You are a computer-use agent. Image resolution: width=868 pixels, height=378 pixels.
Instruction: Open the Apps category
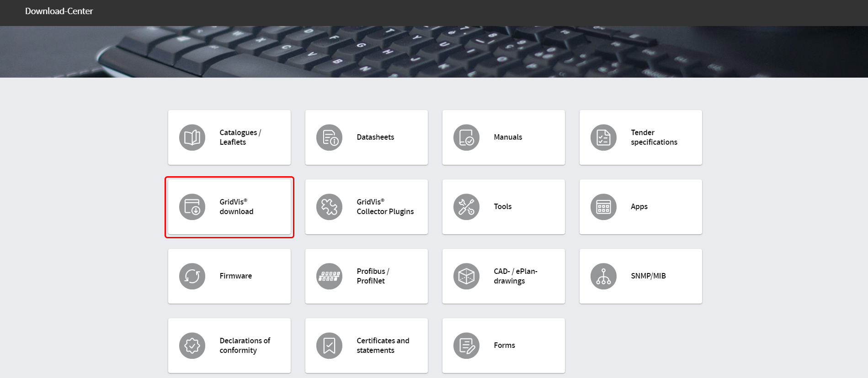pos(641,207)
